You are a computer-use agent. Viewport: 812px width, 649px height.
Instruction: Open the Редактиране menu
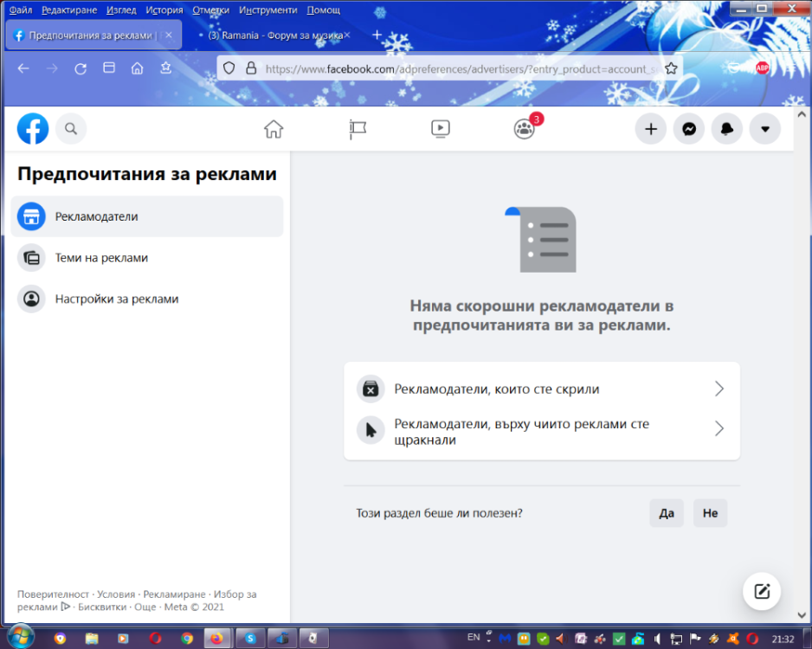(69, 10)
